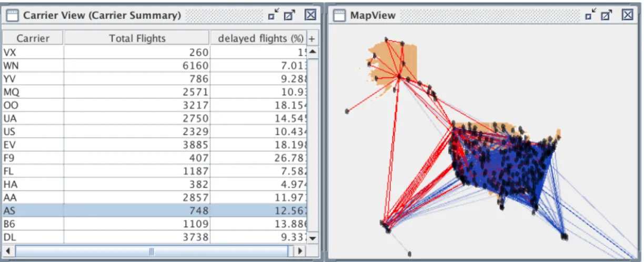Sort by the Carrier column header
644x262 pixels.
point(33,38)
